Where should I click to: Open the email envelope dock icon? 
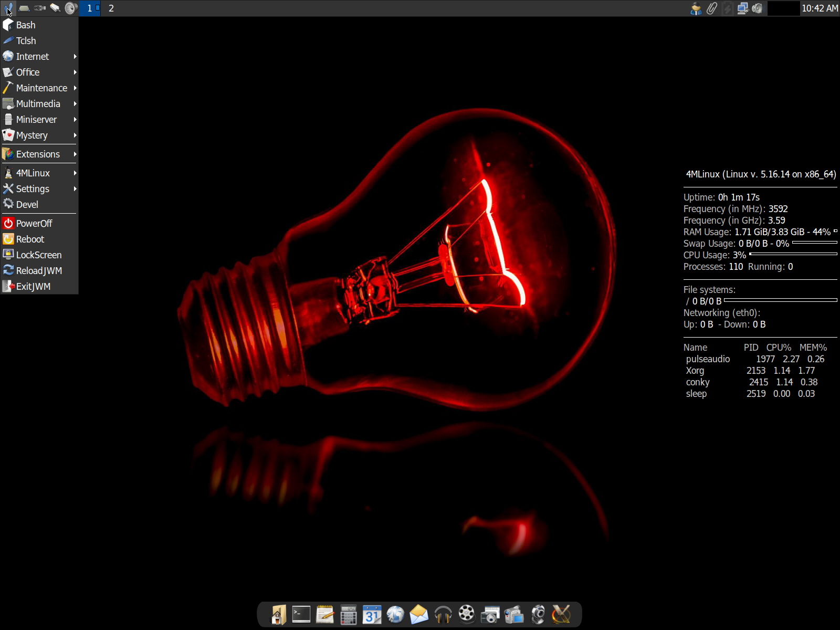point(419,615)
